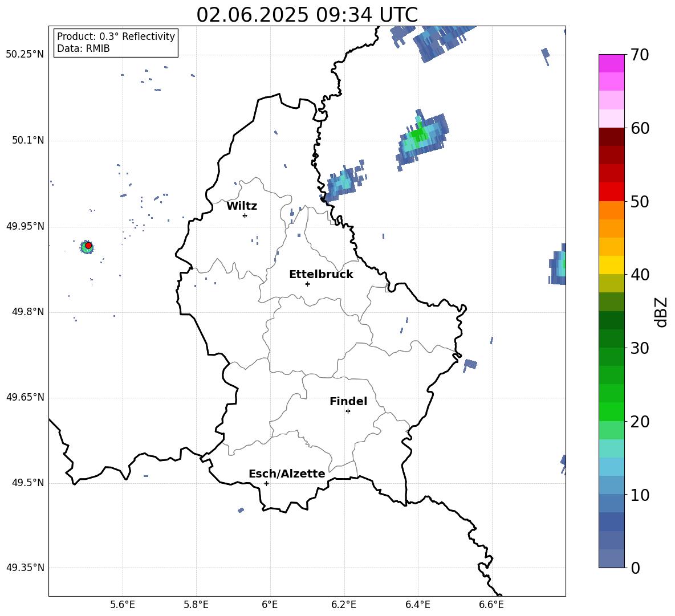675x616 pixels.
Task: Click the colorbar value 70
Action: [640, 55]
